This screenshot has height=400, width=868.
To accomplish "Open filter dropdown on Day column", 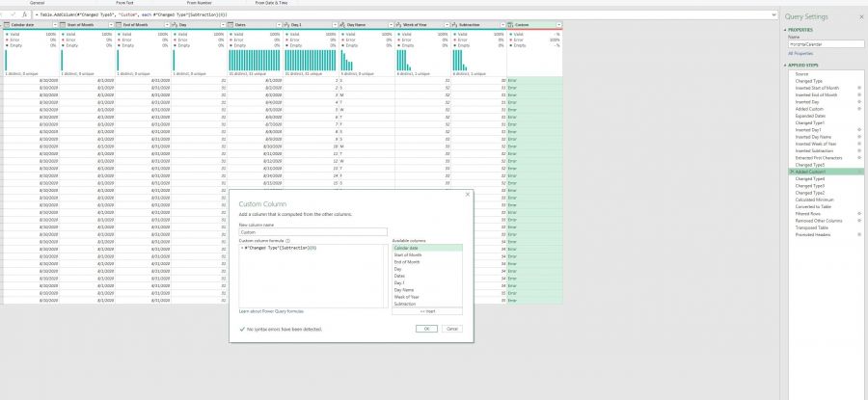I will pyautogui.click(x=223, y=25).
